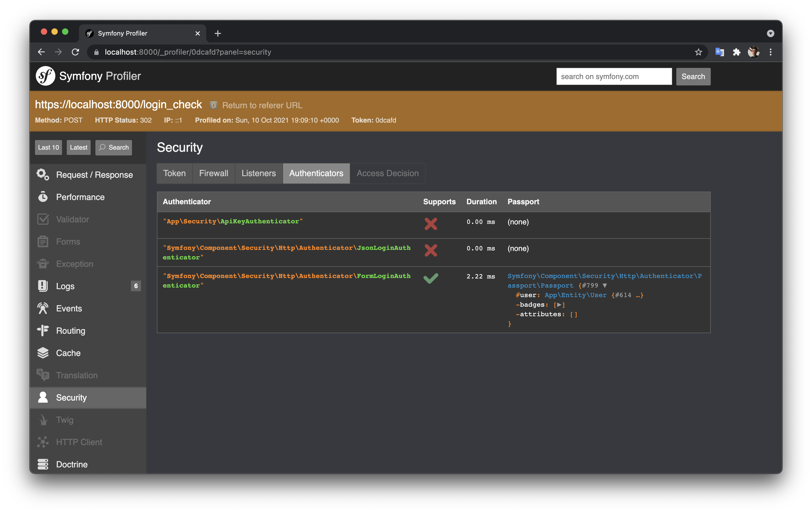Viewport: 812px width, 513px height.
Task: Open the Events broadcast icon
Action: (x=43, y=308)
